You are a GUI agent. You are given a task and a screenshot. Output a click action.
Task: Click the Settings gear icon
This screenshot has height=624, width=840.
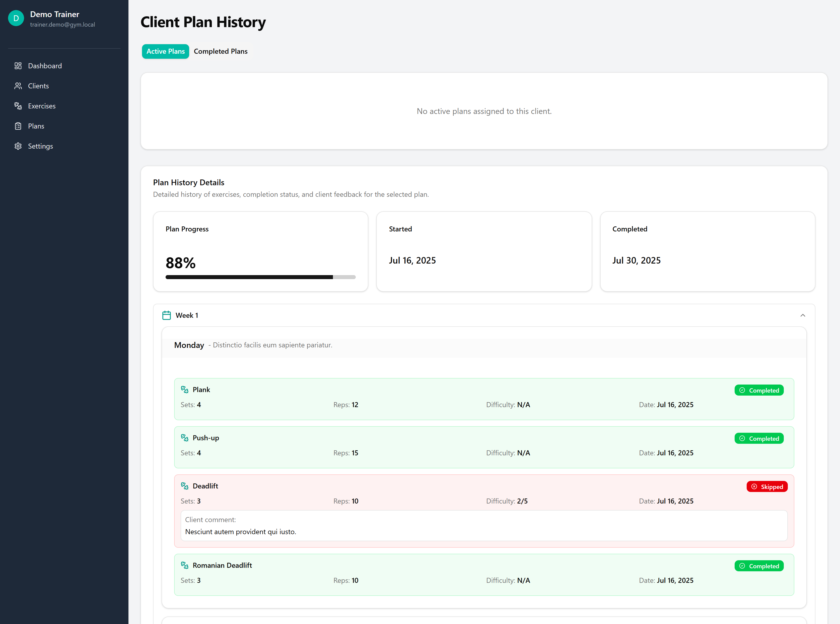18,146
